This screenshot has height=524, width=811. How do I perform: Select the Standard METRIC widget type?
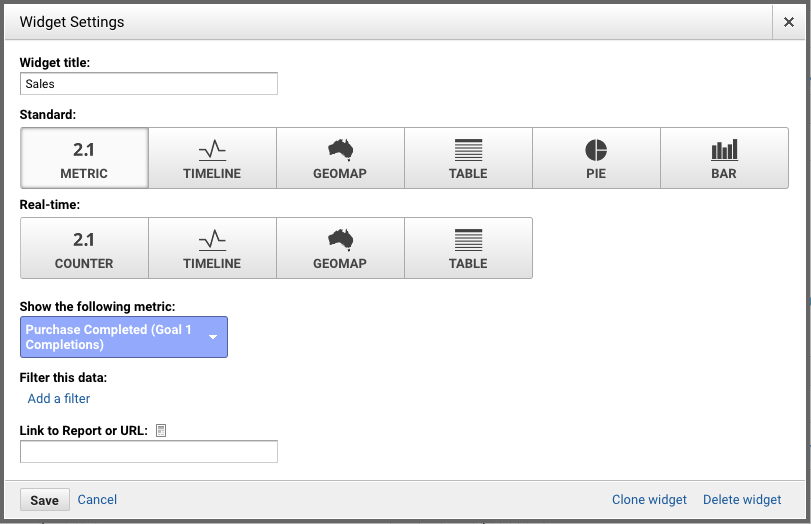tap(84, 158)
